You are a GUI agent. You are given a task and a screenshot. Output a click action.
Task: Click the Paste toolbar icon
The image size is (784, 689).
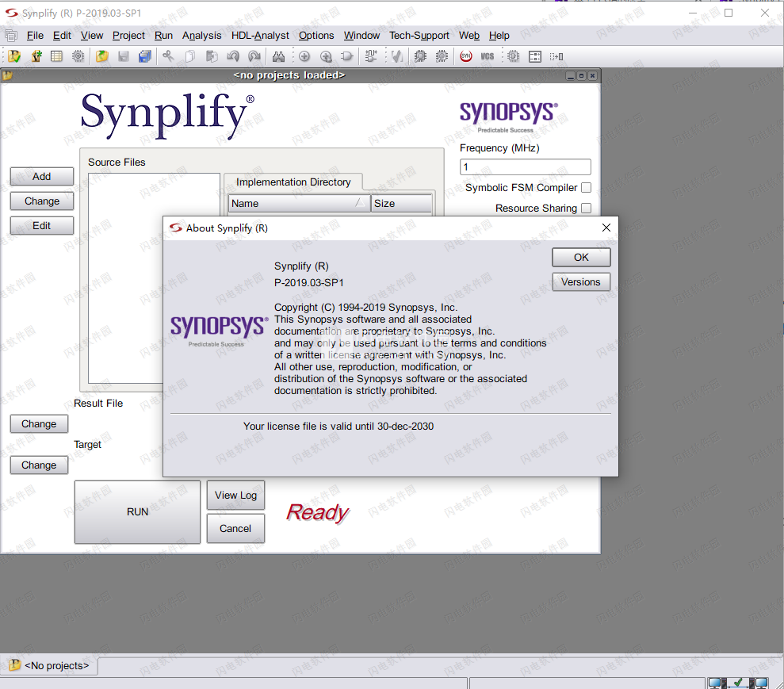pos(212,56)
